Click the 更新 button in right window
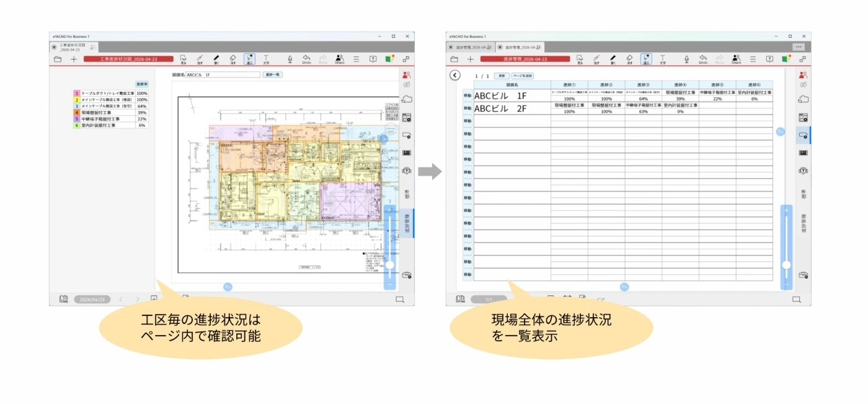The height and width of the screenshot is (404, 868). [x=501, y=76]
